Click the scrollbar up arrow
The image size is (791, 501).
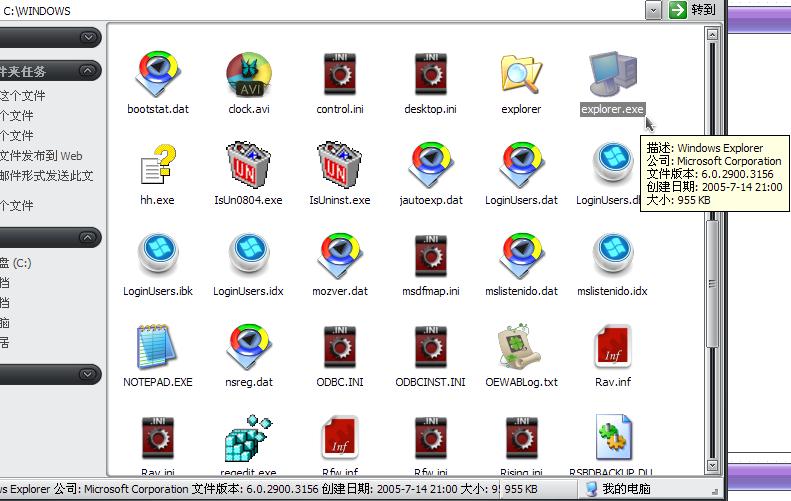point(712,34)
